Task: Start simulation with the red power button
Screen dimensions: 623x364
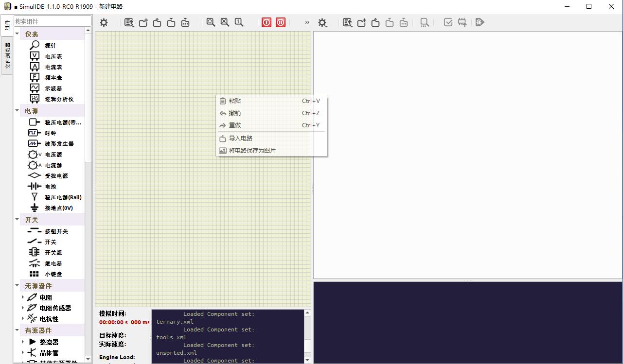Action: [267, 22]
